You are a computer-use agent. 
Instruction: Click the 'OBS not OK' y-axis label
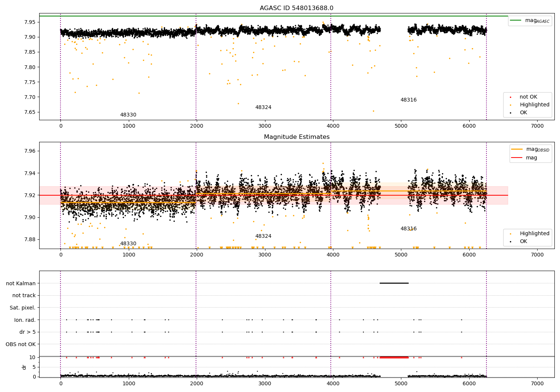coord(21,344)
